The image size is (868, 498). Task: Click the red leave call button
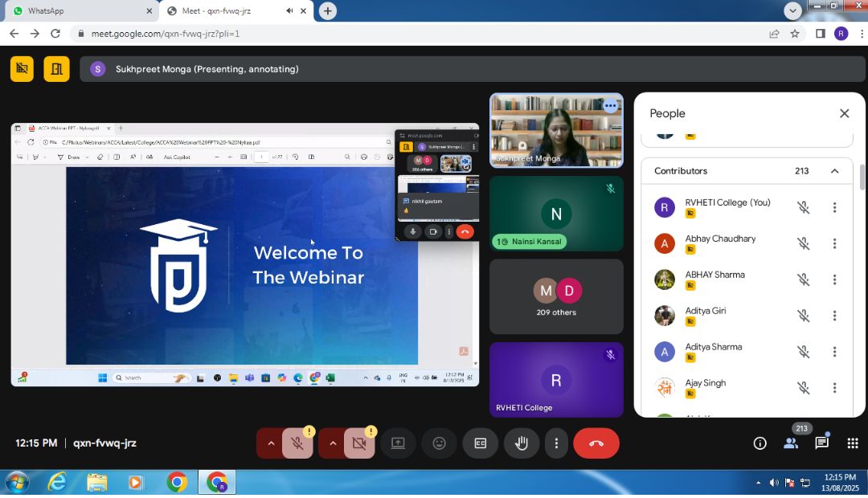coord(596,443)
